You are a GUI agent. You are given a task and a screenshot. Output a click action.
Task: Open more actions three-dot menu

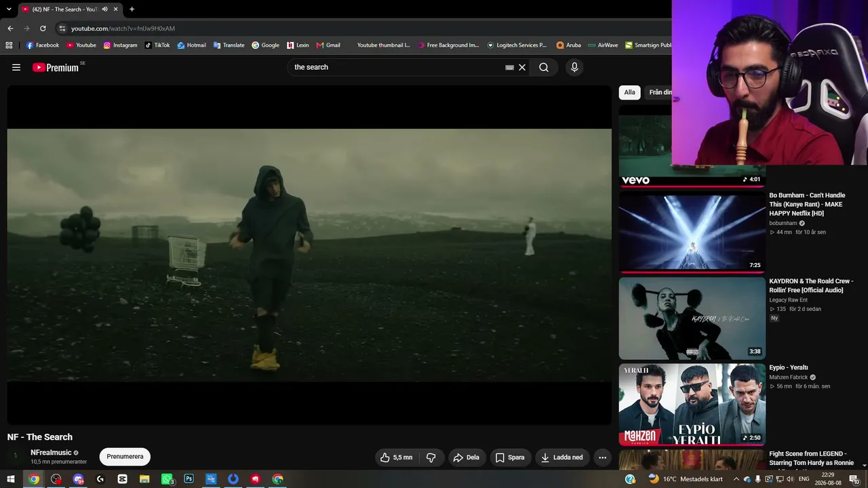coord(602,457)
